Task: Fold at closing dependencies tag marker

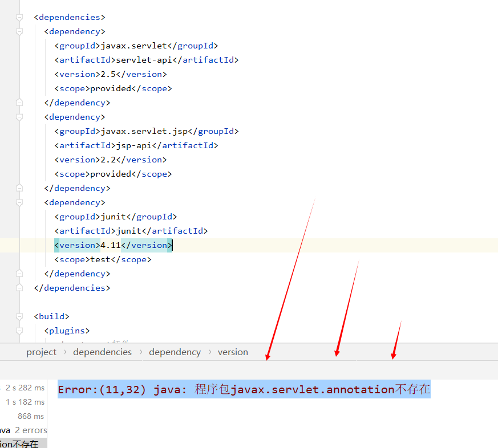Action: pyautogui.click(x=19, y=288)
